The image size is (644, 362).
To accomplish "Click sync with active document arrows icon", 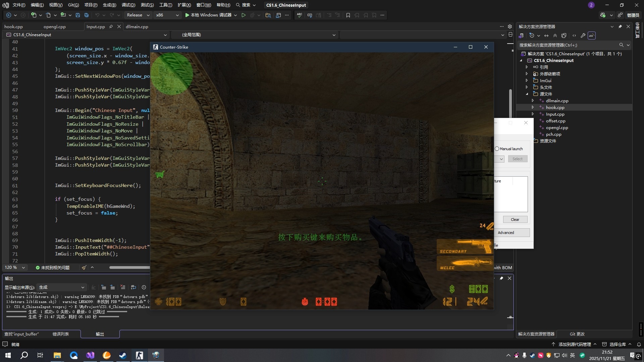I will click(546, 36).
